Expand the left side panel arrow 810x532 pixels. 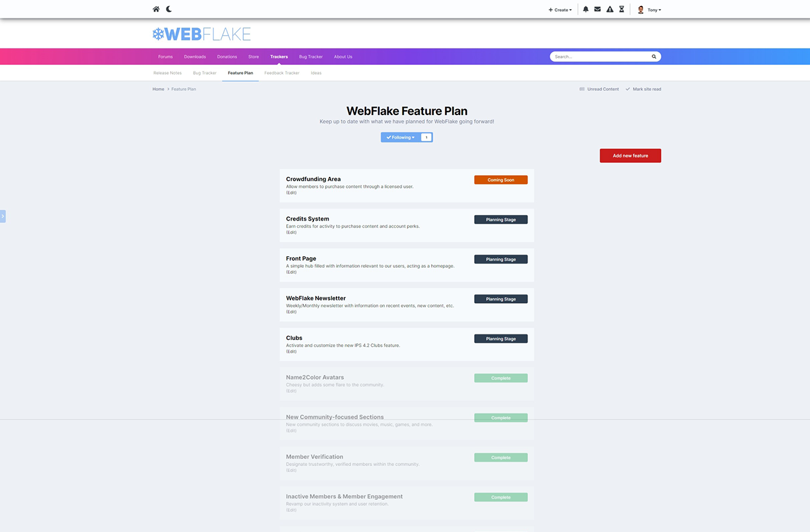click(3, 216)
